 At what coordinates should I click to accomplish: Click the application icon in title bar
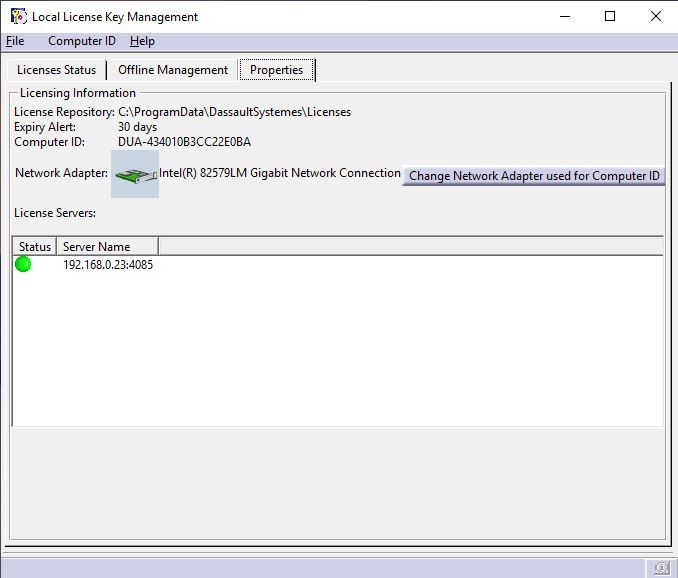point(17,16)
